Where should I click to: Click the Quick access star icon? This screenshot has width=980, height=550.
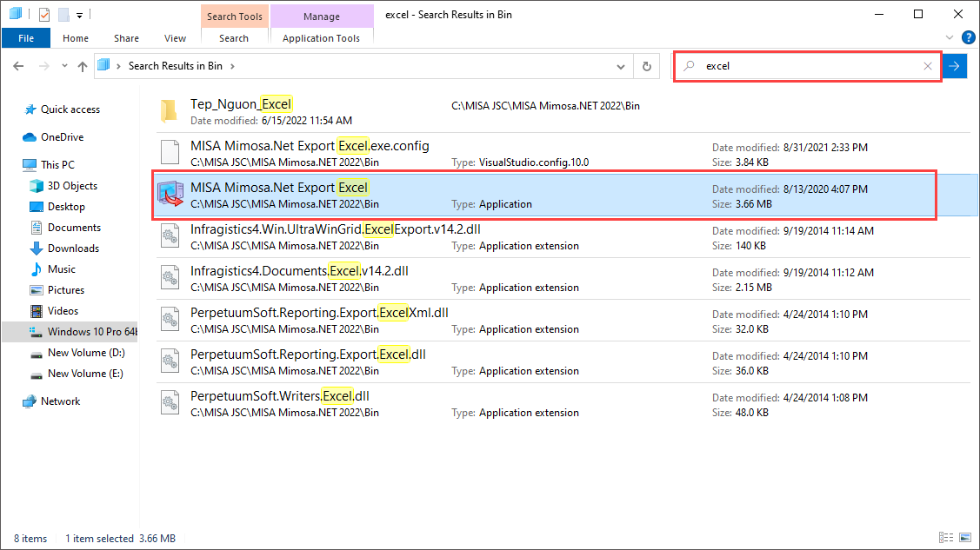click(30, 109)
